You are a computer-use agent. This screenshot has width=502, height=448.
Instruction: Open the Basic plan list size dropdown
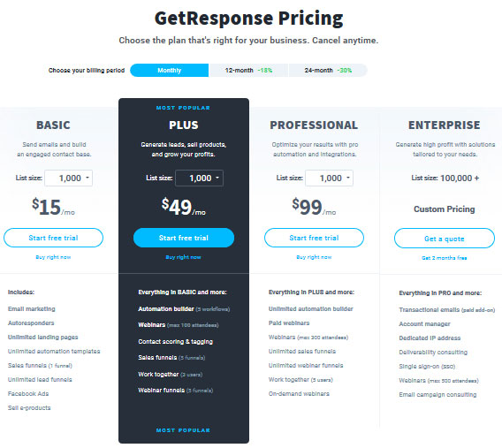69,178
